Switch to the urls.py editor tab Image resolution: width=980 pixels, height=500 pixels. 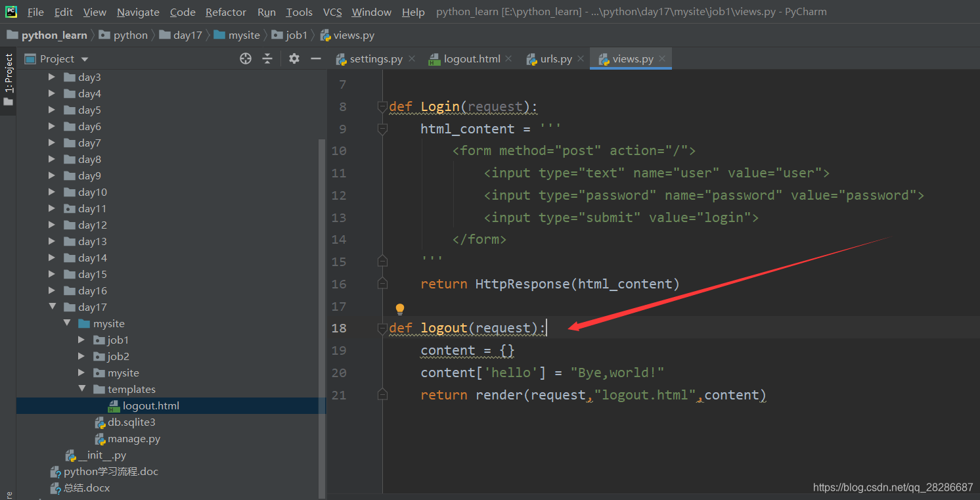[556, 58]
